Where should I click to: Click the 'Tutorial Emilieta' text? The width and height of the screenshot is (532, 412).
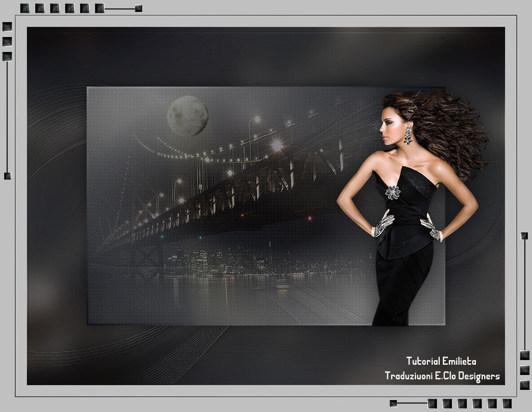tap(441, 361)
